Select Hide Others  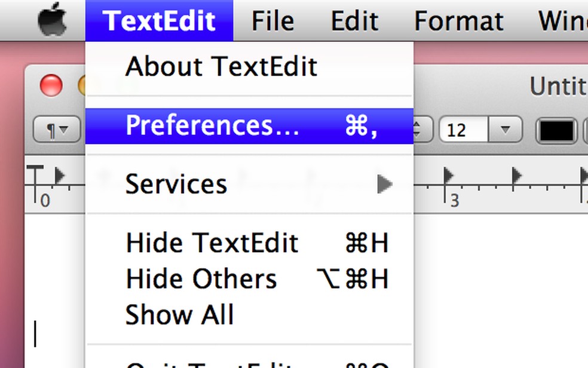pyautogui.click(x=201, y=279)
